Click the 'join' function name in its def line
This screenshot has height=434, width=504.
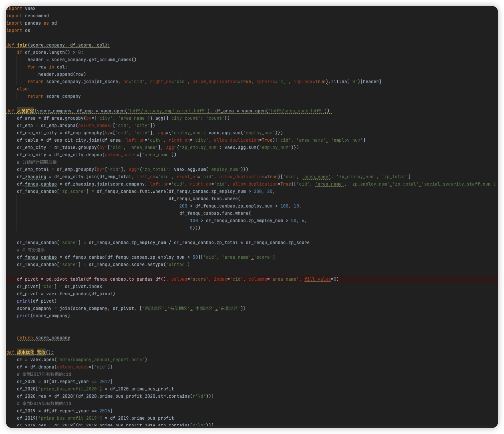pyautogui.click(x=22, y=45)
